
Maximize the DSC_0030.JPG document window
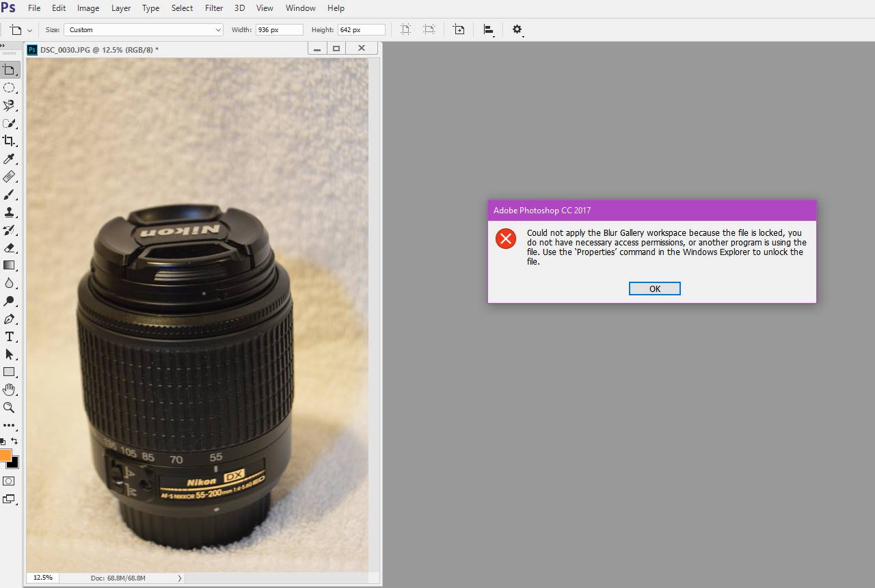[336, 48]
